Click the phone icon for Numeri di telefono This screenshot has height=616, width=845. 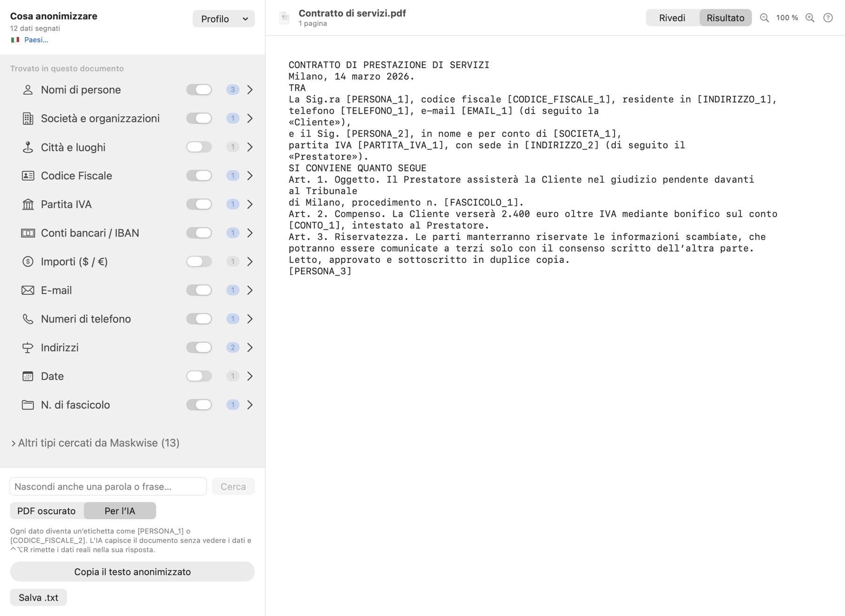(x=28, y=319)
